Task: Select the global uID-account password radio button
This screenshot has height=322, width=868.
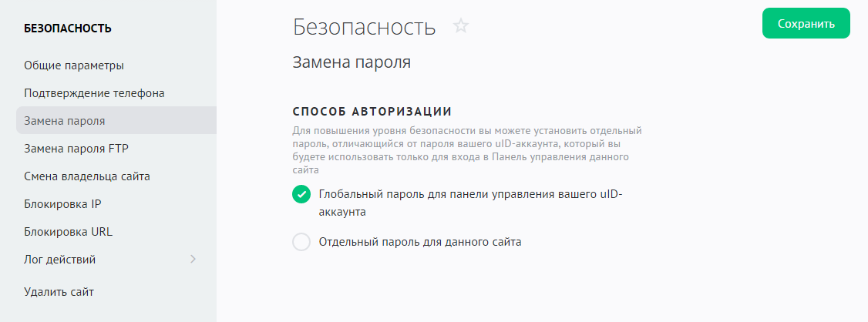Action: coord(301,194)
